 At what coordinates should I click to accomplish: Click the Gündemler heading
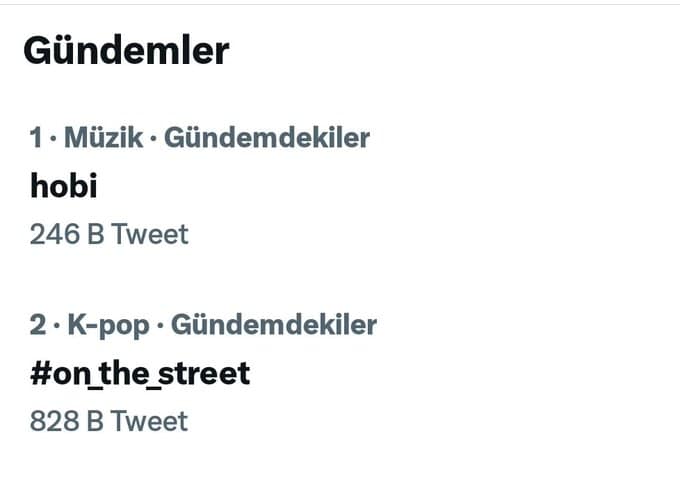click(126, 49)
